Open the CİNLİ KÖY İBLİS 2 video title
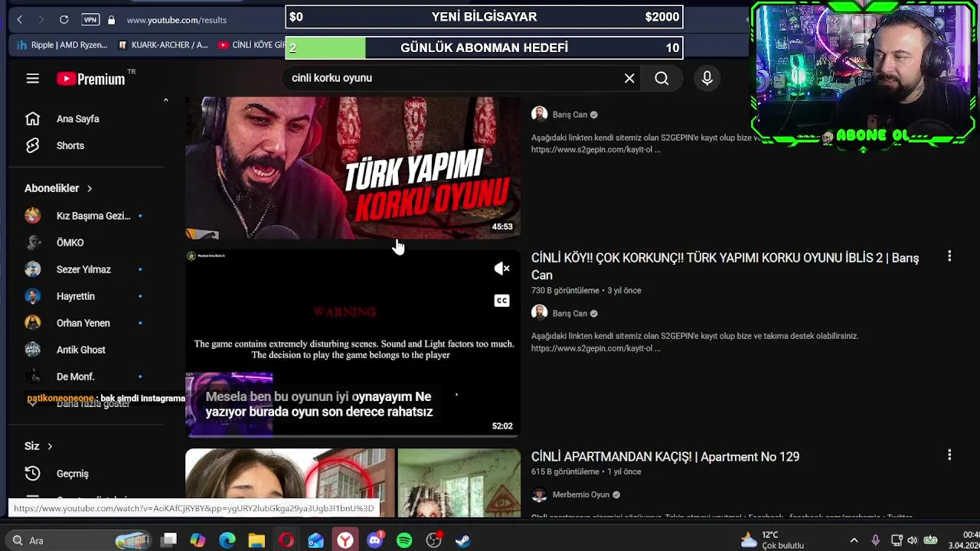The image size is (980, 551). [725, 266]
